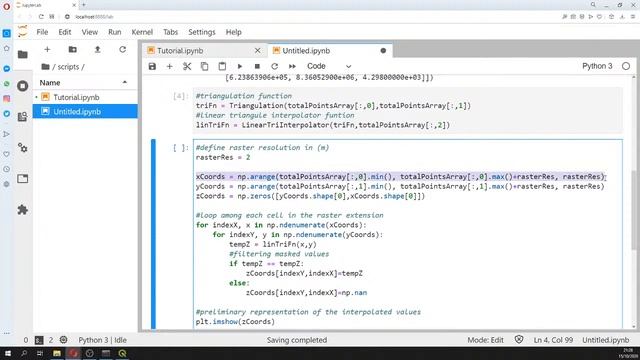Copy selected cells icon
Image resolution: width=640 pixels, height=360 pixels.
coord(204,66)
